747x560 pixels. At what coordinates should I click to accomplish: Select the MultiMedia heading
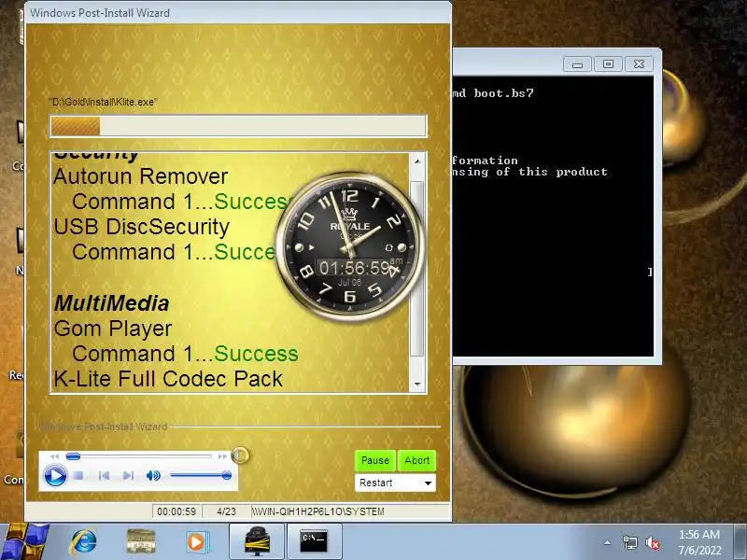click(x=111, y=303)
